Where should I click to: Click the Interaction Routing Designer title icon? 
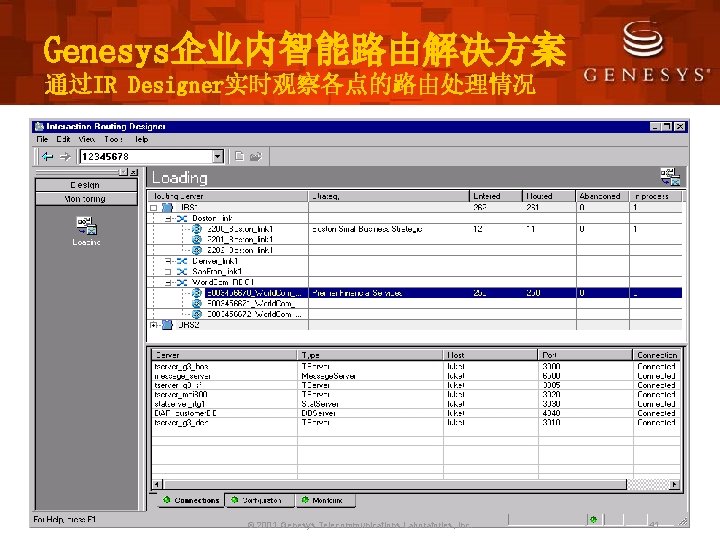(x=39, y=126)
